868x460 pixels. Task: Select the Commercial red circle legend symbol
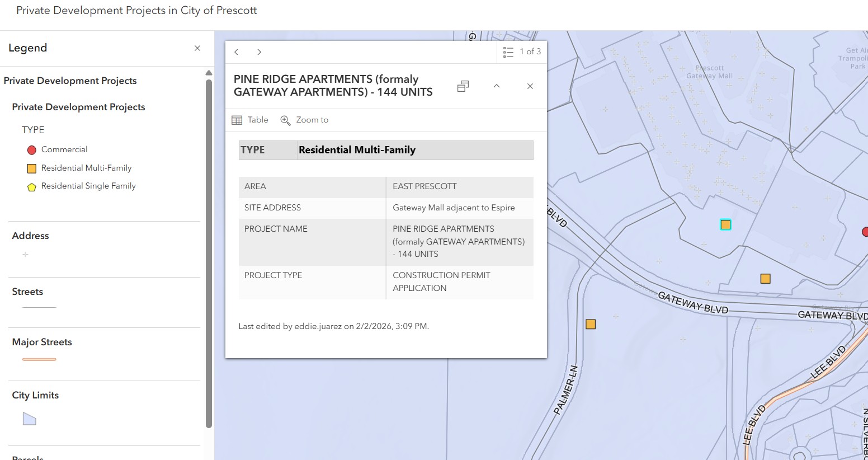[x=32, y=149]
